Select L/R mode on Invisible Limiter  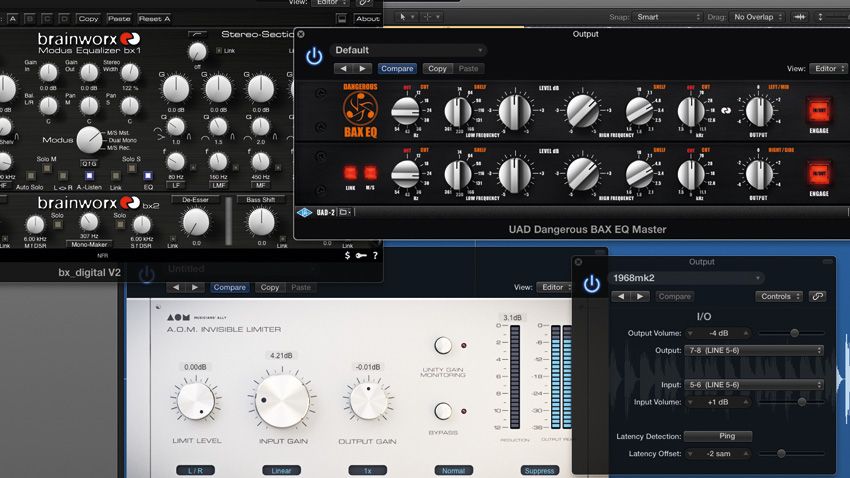pyautogui.click(x=195, y=470)
